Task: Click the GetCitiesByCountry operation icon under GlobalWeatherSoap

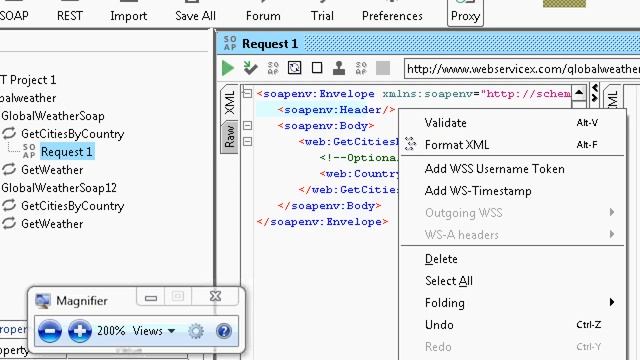Action: [x=9, y=133]
